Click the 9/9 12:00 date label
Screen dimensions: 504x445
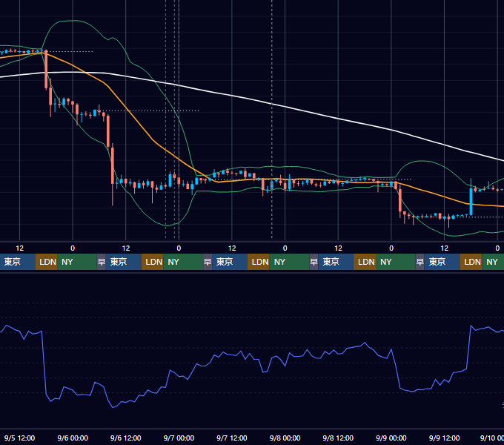pos(444,438)
